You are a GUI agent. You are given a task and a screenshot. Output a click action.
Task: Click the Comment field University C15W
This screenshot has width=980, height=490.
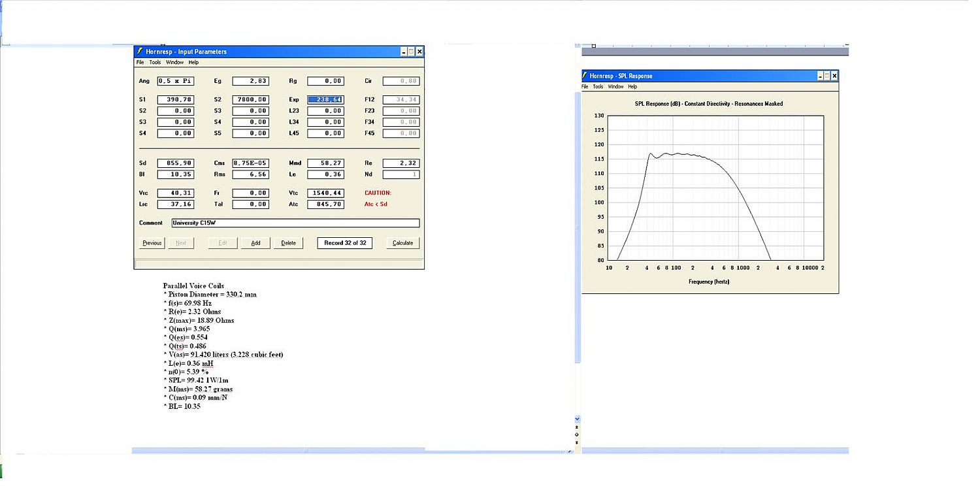tap(295, 223)
